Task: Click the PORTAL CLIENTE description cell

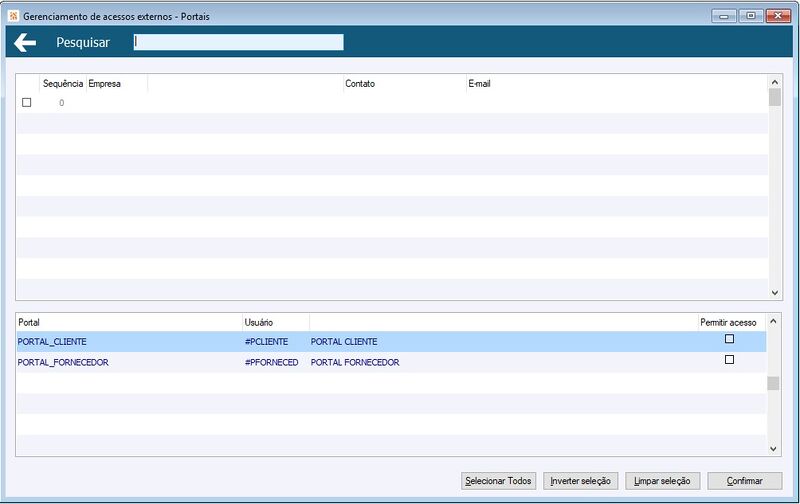Action: pyautogui.click(x=344, y=342)
